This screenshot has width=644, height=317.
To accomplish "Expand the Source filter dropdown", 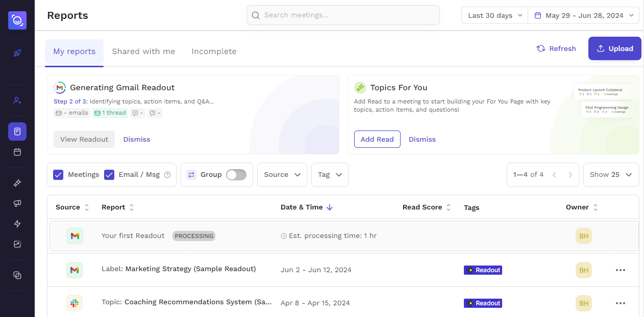I will pyautogui.click(x=282, y=175).
